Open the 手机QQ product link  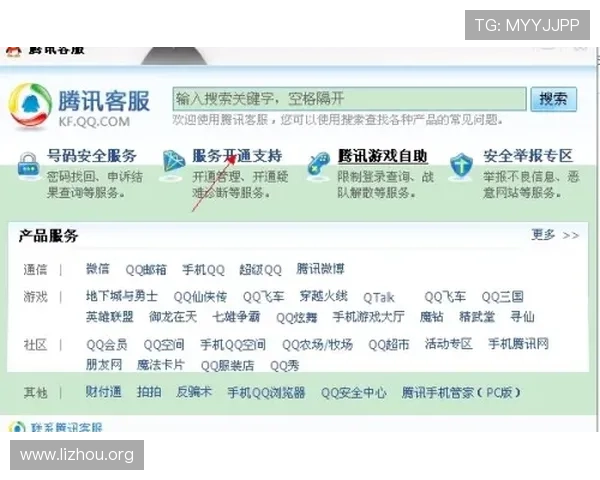203,270
